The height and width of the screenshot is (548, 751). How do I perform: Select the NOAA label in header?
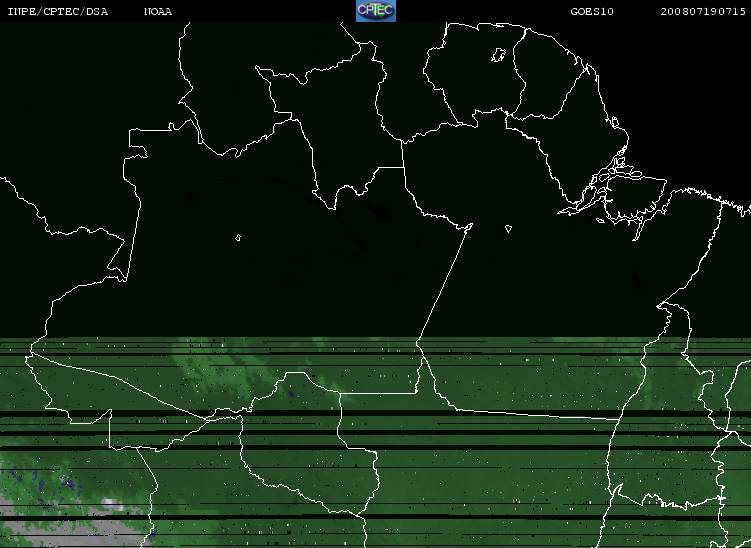[158, 11]
